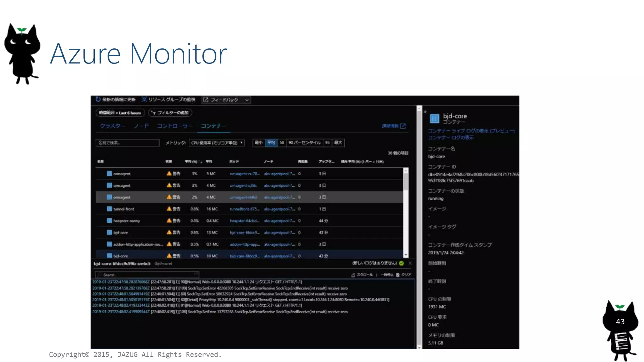This screenshot has height=362, width=644.
Task: Click the log Search field
Action: (147, 275)
